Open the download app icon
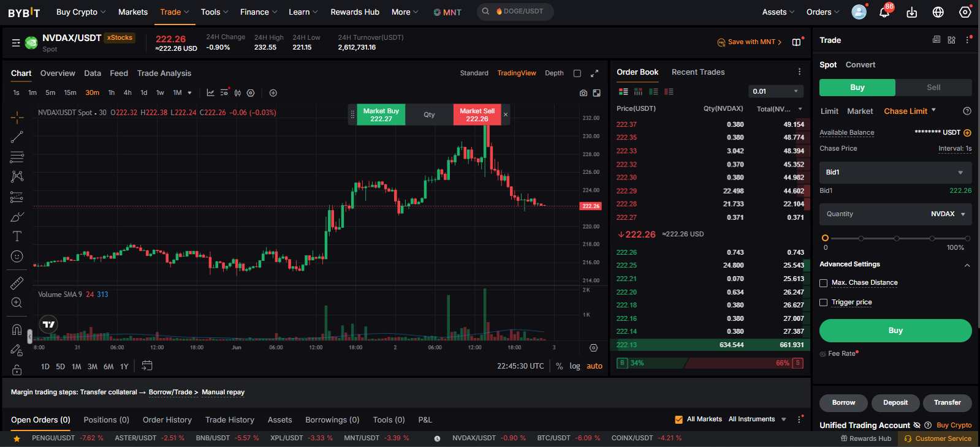Screen dimensions: 980x447 (912, 12)
